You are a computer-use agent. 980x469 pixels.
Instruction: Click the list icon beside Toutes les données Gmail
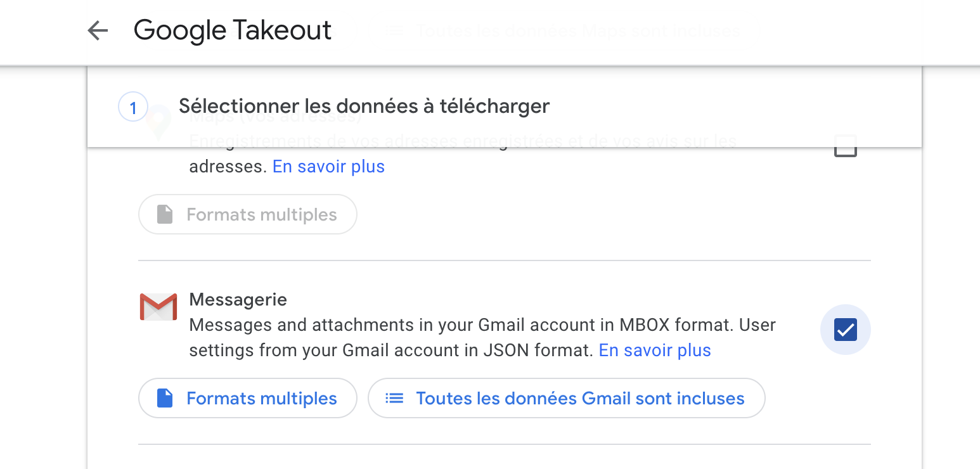coord(394,398)
